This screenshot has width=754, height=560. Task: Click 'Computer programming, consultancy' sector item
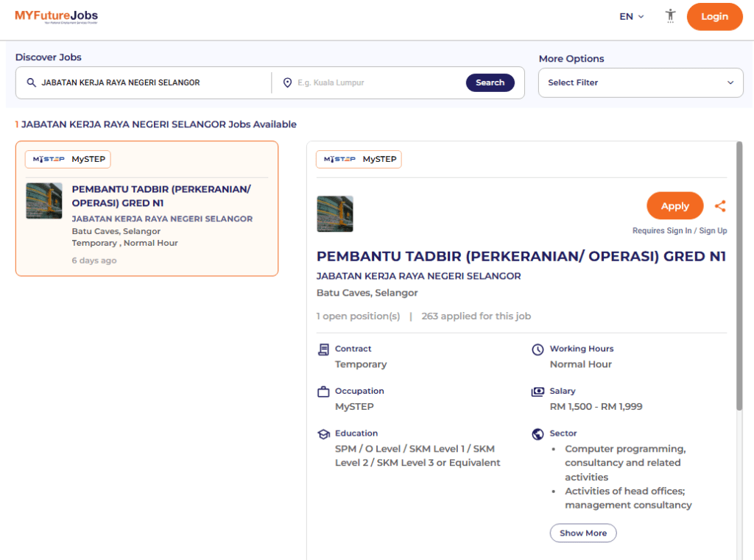(x=625, y=463)
